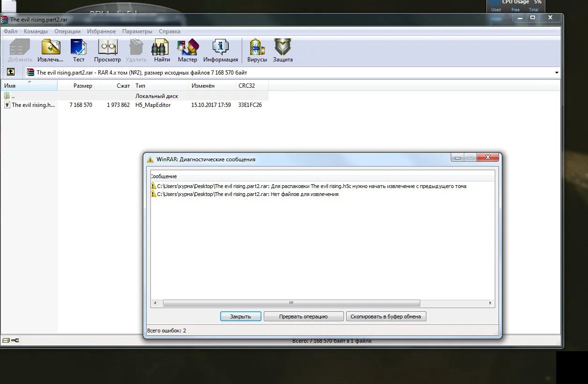Screen dimensions: 588x384
Task: Go up one folder level icon
Action: pyautogui.click(x=11, y=72)
